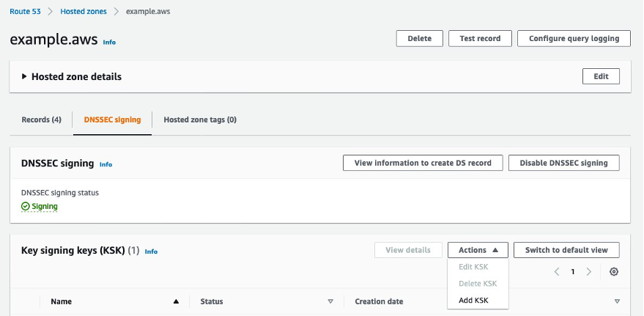Expand the Hosted zone details section
This screenshot has width=644, height=316.
24,76
